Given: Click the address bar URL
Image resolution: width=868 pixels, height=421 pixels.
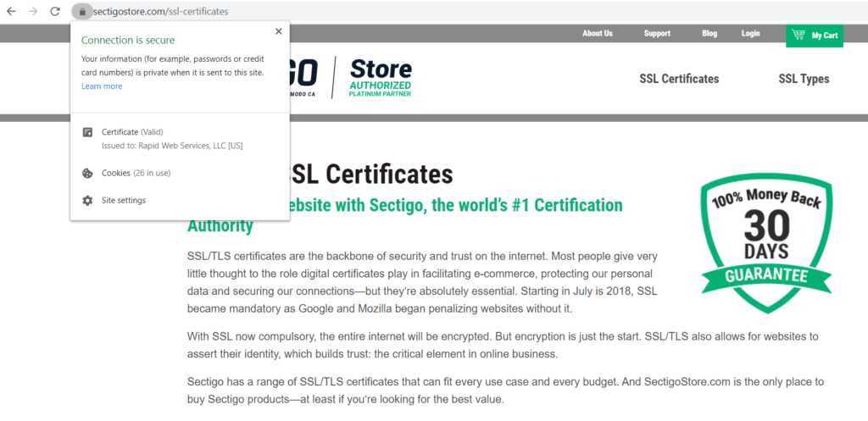Looking at the screenshot, I should (161, 12).
